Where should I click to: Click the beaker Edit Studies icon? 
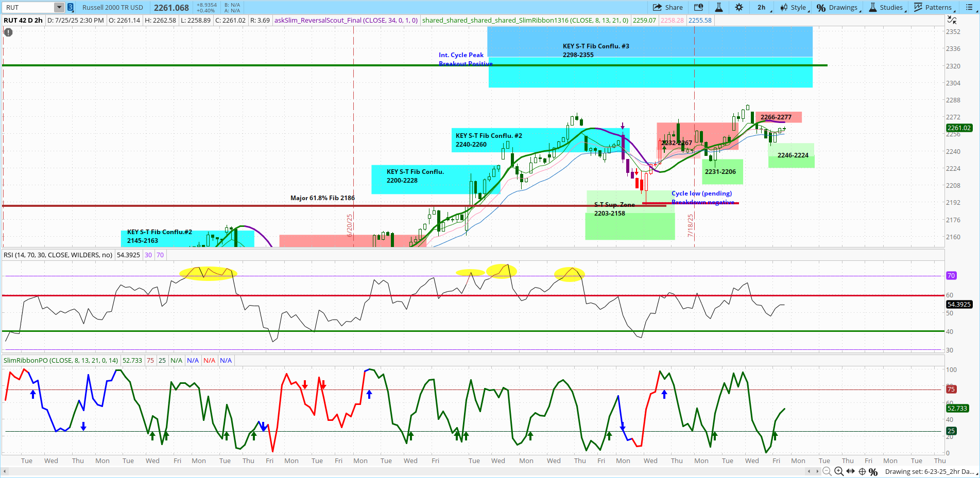[719, 7]
